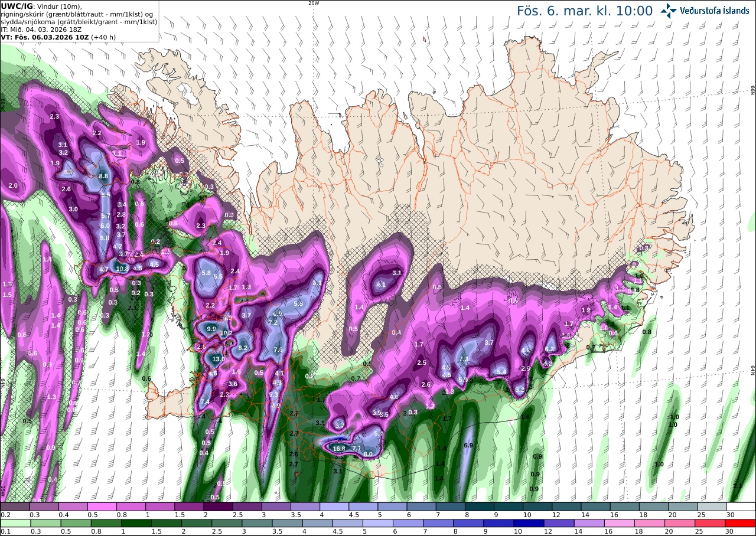Viewport: 756px width, 536px height.
Task: Click the darkest purple swatch right of 2 in upper legend
Action: coord(218,506)
